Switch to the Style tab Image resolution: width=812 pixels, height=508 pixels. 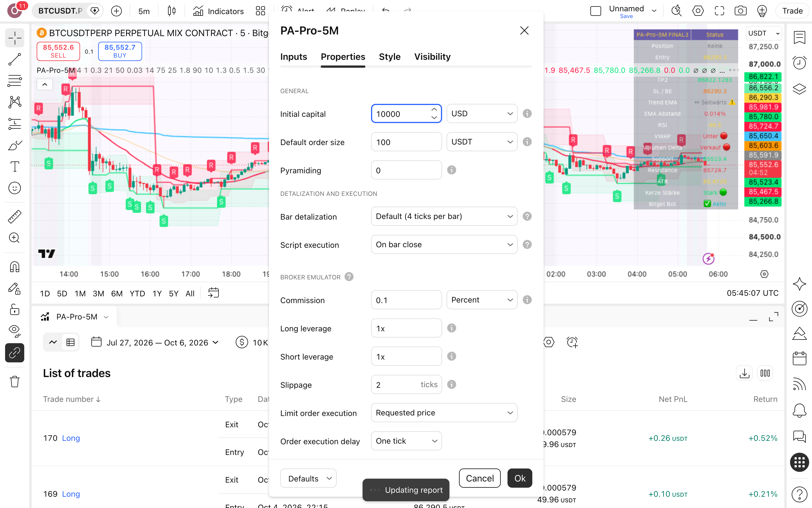tap(390, 57)
